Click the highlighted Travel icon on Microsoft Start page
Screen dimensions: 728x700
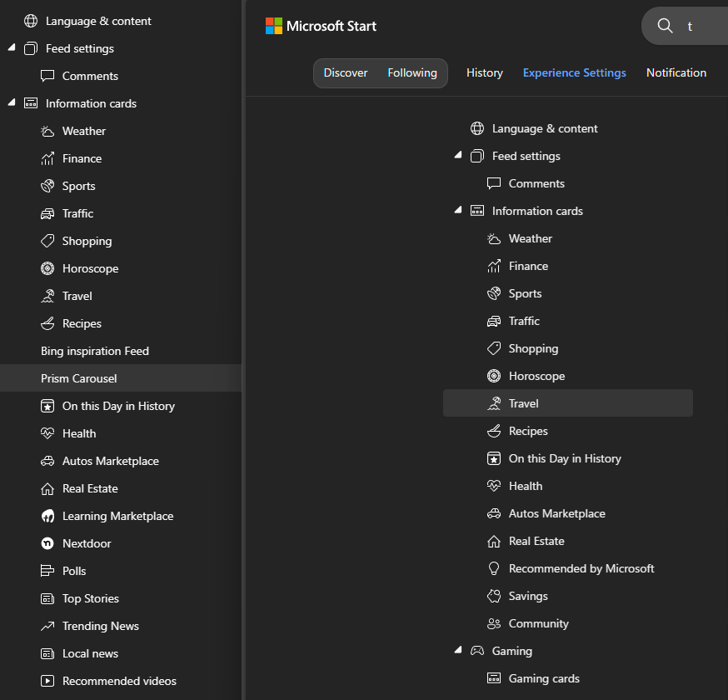494,403
